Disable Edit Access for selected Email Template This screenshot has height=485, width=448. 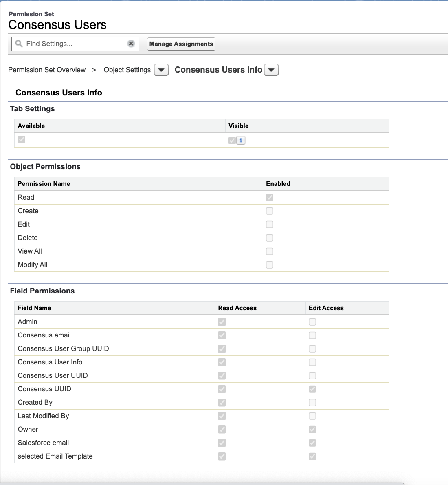(312, 456)
